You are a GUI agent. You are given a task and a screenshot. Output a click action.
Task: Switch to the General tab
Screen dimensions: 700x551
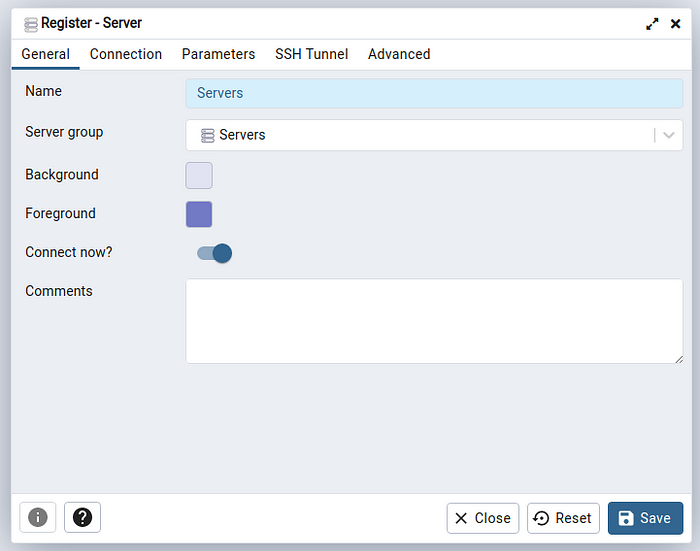pos(46,54)
